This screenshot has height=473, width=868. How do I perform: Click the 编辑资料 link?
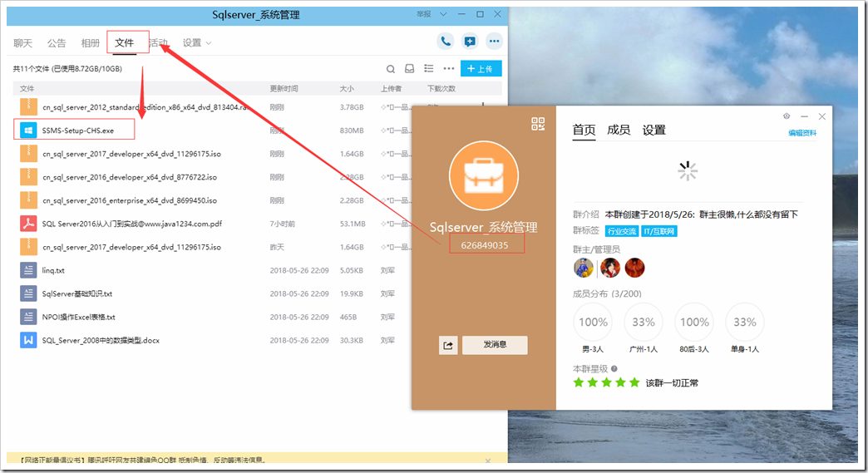tap(802, 133)
